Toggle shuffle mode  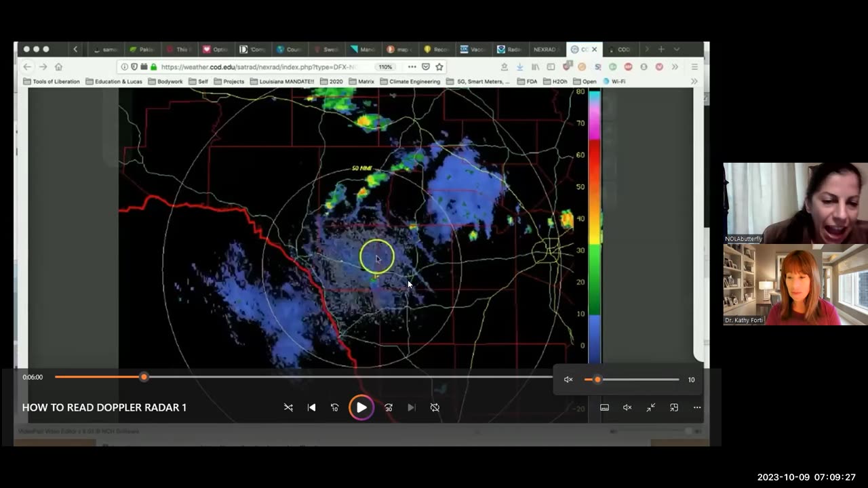click(288, 407)
